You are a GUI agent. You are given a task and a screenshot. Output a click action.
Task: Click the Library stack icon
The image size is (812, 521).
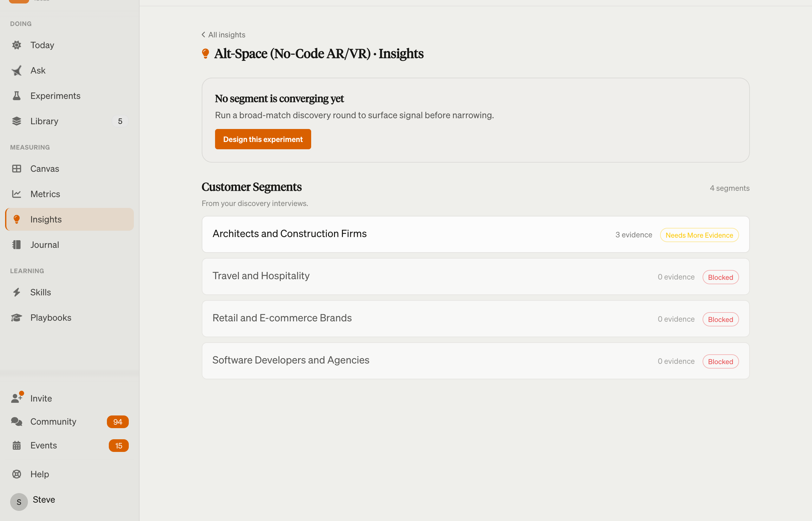click(x=16, y=121)
